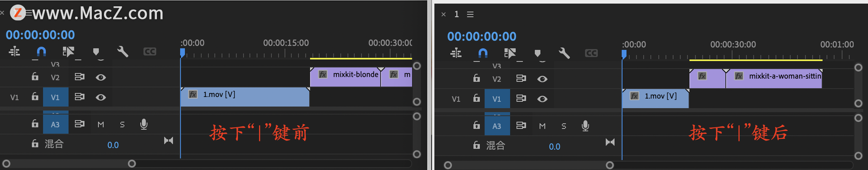
Task: Hide V2 track with eye icon in left timeline
Action: [x=101, y=77]
